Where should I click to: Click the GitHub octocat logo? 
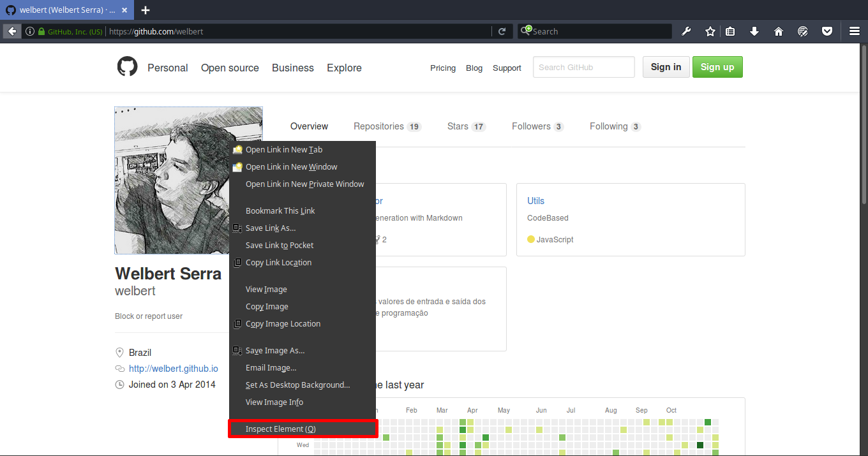127,66
